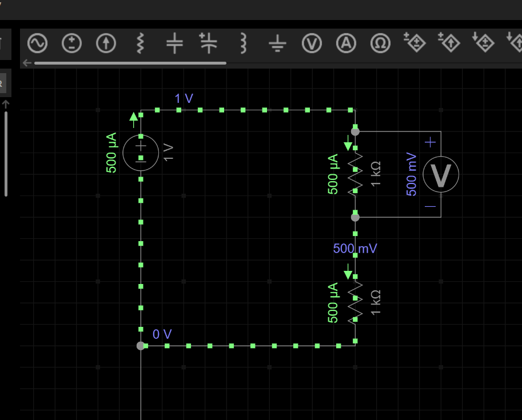522x420 pixels.
Task: Click the up arrow in the left sidebar
Action: tap(5, 104)
